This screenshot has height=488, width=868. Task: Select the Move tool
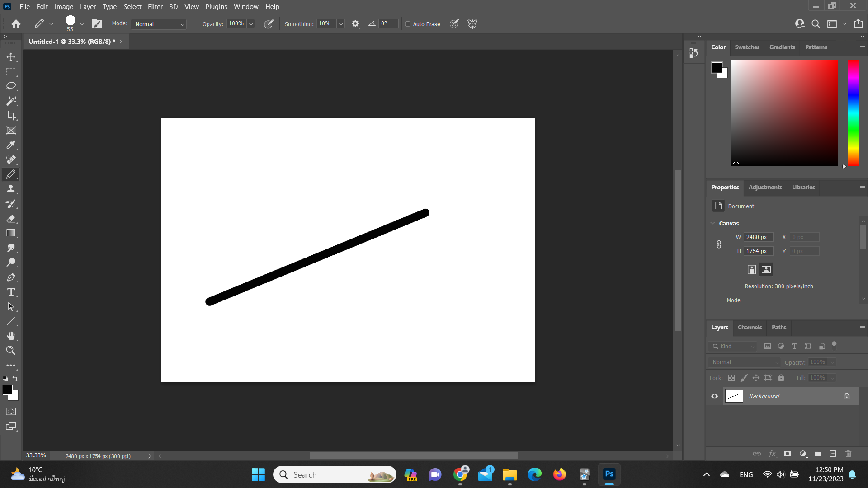[x=11, y=57]
